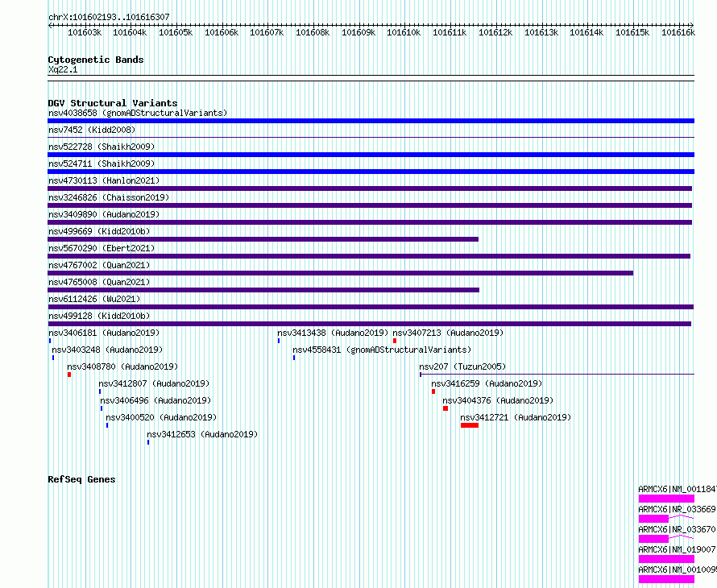
Task: Click nsv3400520 (Audano2019) label
Action: (161, 417)
